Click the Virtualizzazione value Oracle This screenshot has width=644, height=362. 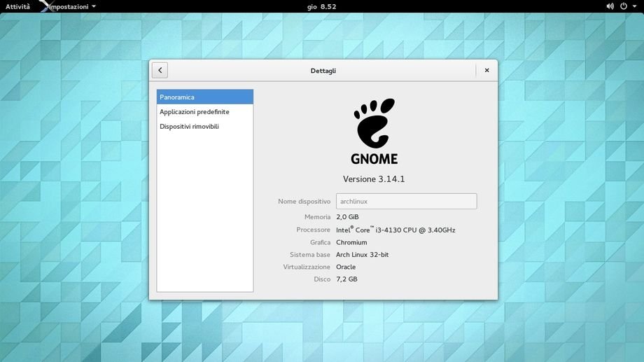pyautogui.click(x=346, y=267)
